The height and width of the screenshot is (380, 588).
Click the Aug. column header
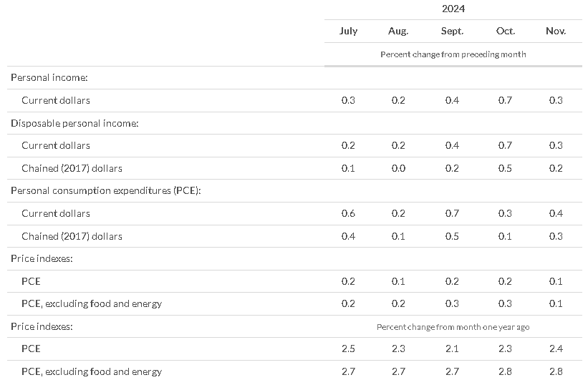click(x=398, y=31)
